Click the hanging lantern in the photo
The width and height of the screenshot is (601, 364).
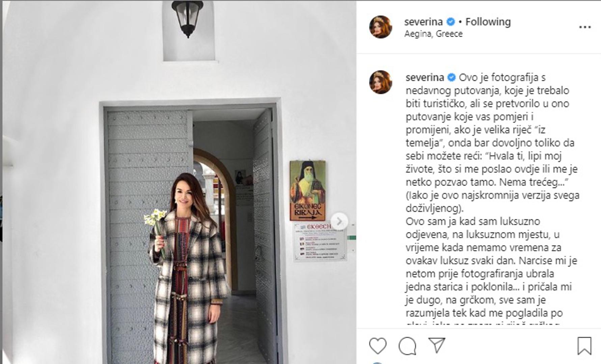(x=188, y=18)
